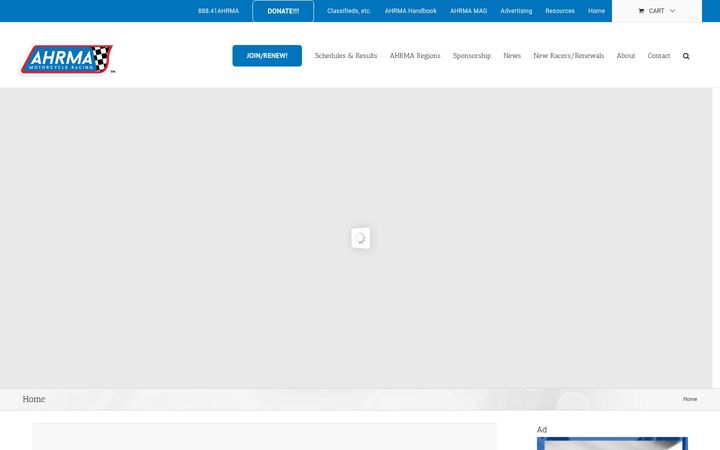
Task: Open the Sponsorship menu item
Action: [472, 56]
